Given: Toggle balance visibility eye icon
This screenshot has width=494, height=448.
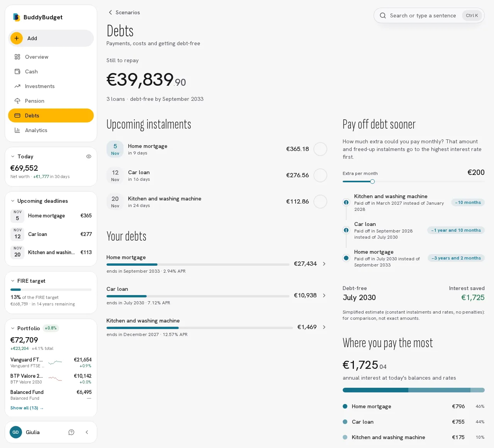Looking at the screenshot, I should tap(89, 156).
